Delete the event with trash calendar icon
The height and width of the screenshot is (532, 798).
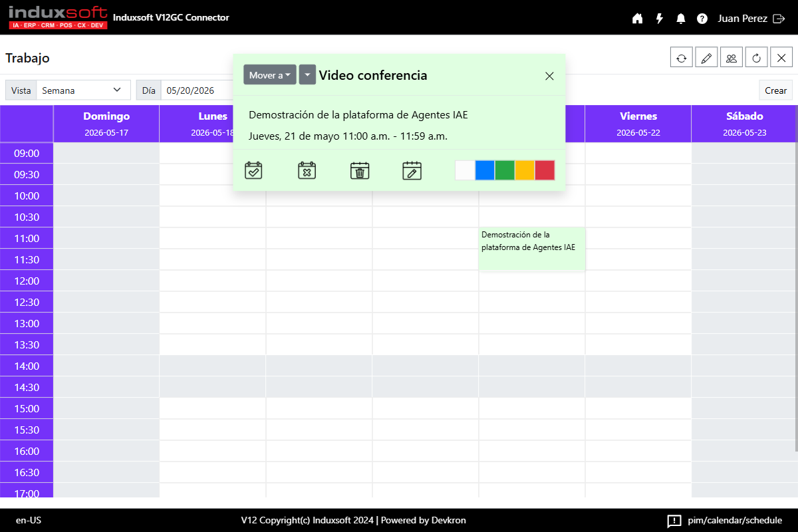pos(360,170)
